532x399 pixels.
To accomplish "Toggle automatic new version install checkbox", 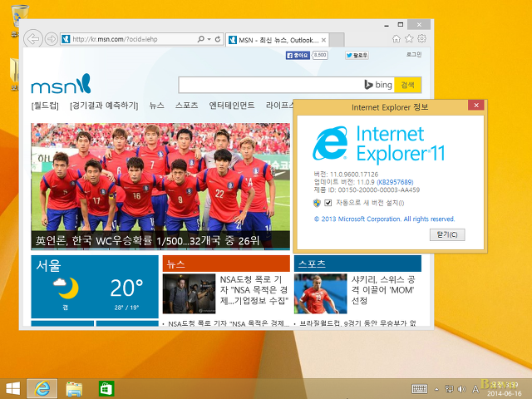I will pyautogui.click(x=328, y=203).
